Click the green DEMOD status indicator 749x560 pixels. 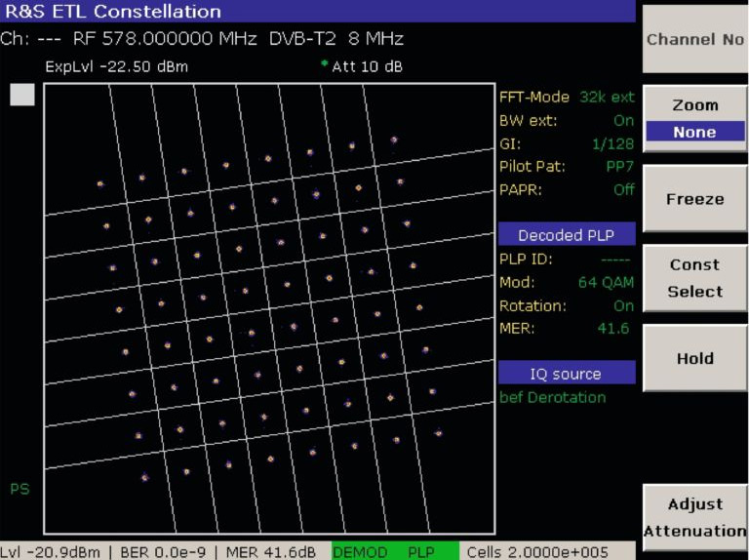click(360, 551)
